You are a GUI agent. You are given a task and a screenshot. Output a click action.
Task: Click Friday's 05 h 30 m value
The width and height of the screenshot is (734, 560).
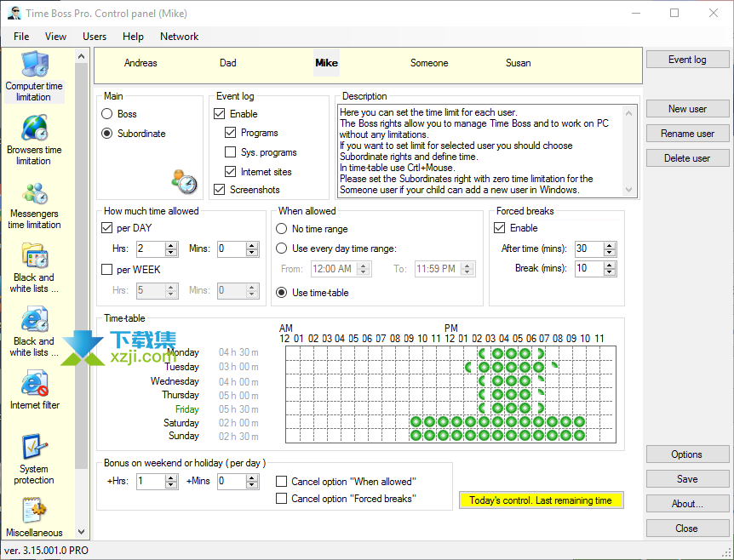pos(238,409)
